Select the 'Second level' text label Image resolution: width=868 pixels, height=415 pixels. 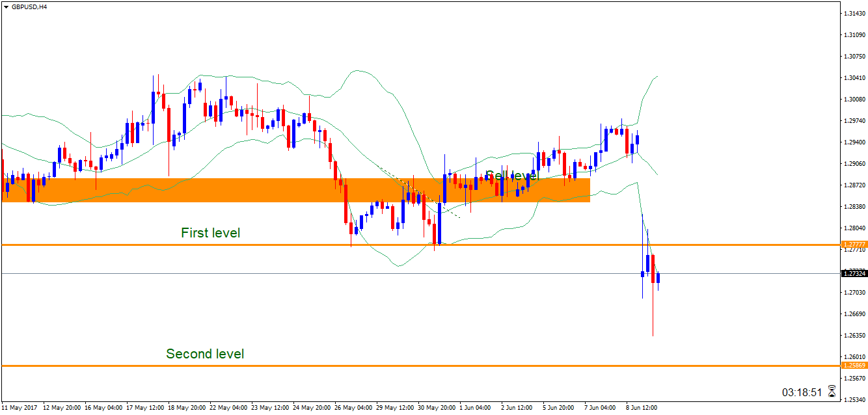point(205,354)
